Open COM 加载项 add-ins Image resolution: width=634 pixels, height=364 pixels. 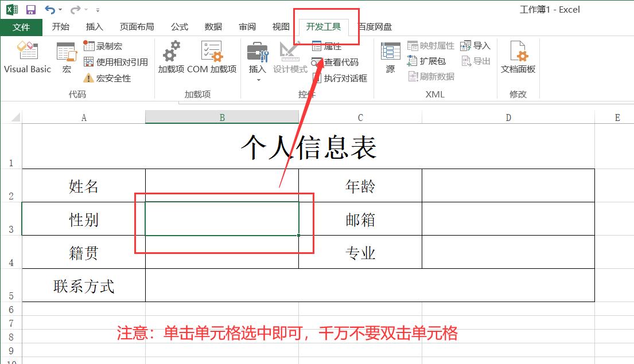point(212,57)
